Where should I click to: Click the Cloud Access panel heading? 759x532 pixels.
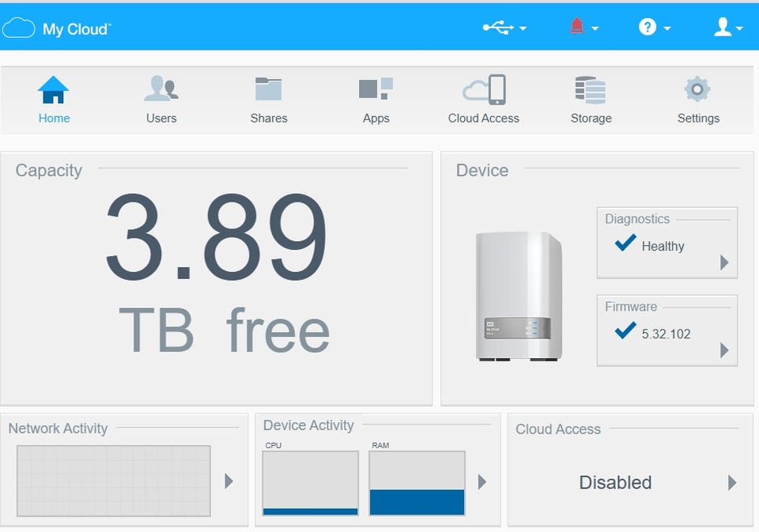point(558,429)
